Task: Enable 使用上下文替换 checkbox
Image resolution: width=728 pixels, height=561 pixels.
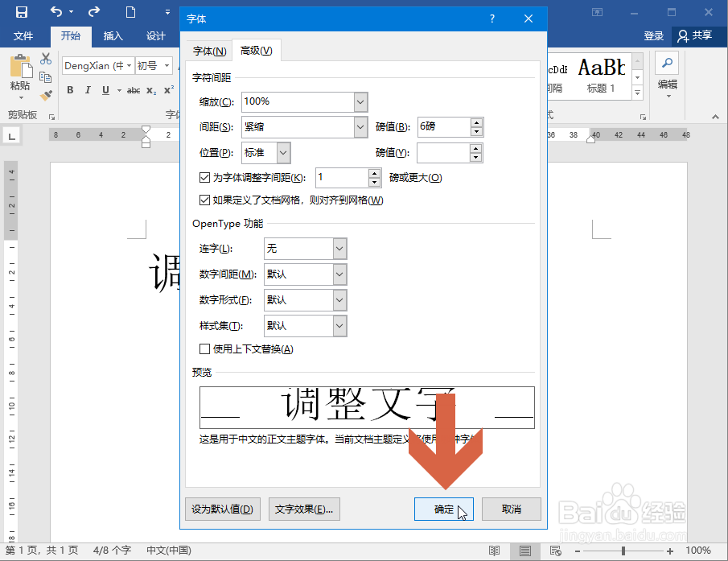Action: [206, 349]
